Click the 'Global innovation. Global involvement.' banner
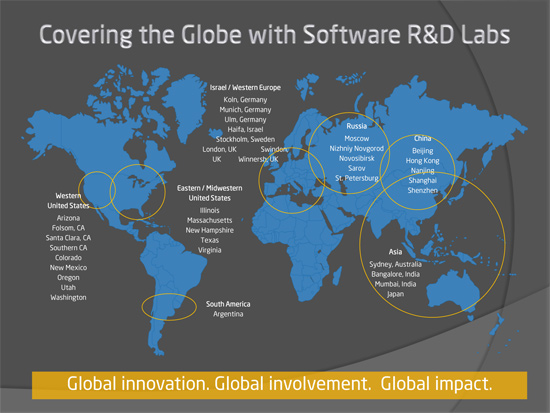 279,385
